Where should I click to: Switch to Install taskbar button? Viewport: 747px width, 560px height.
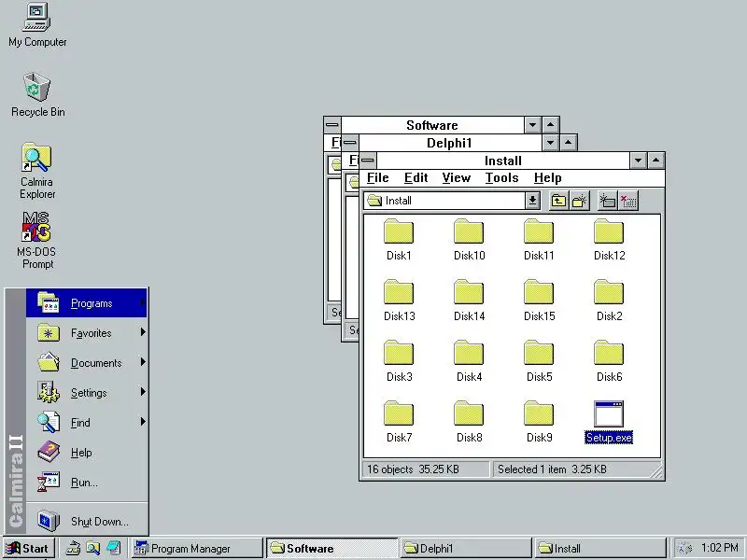pyautogui.click(x=600, y=548)
